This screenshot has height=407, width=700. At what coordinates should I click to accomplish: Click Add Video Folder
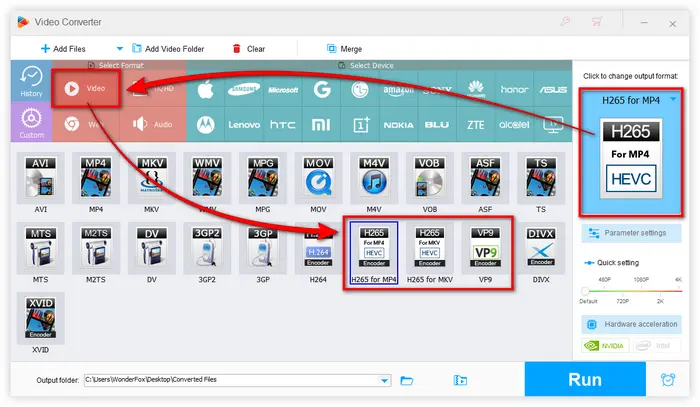coord(168,49)
